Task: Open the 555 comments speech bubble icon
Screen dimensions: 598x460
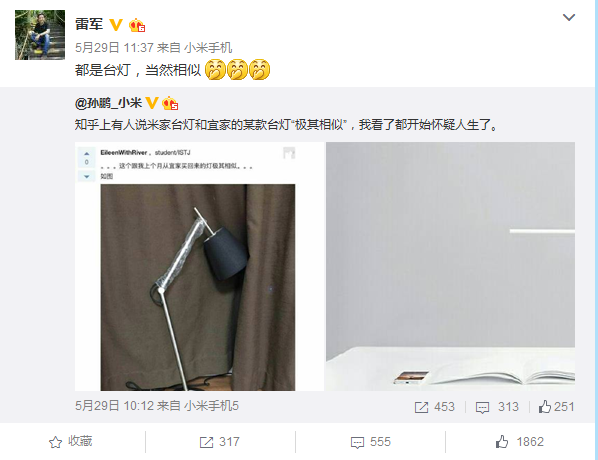Action: [x=357, y=442]
